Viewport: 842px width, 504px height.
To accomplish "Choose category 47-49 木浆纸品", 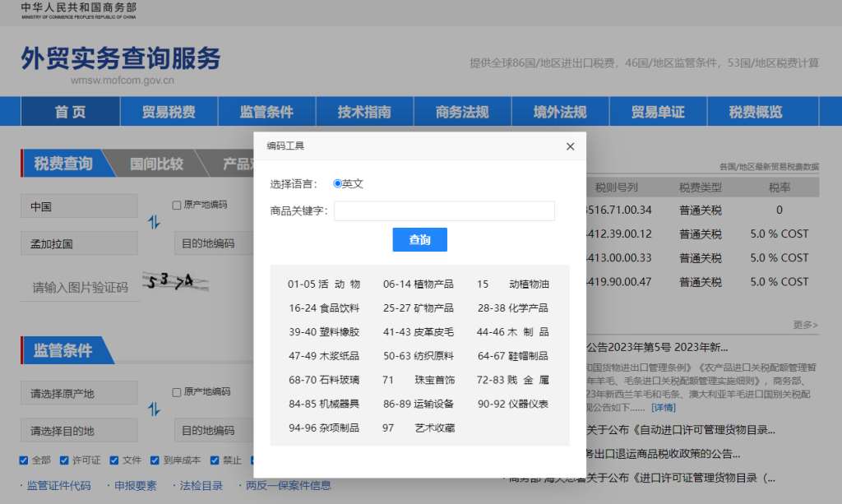I will (324, 356).
